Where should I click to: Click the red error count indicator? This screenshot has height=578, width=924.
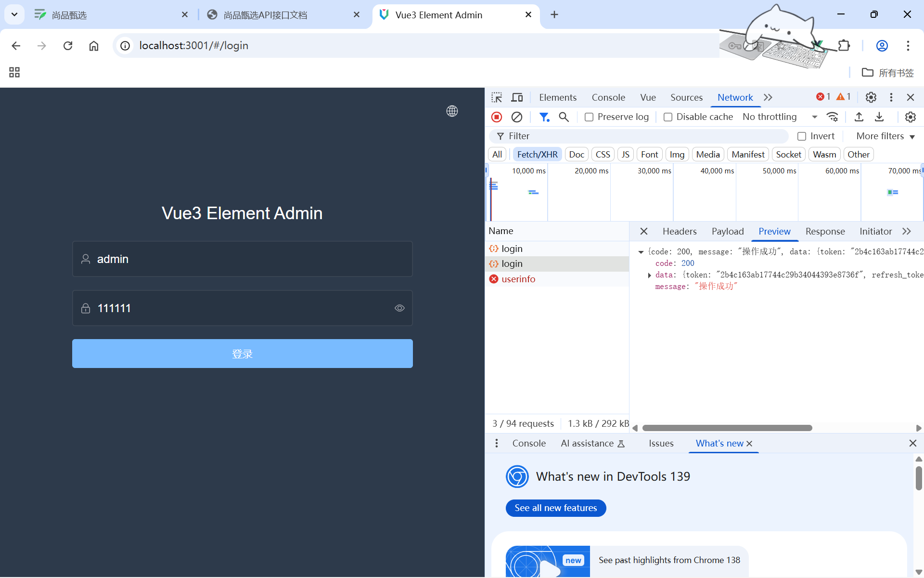coord(823,97)
